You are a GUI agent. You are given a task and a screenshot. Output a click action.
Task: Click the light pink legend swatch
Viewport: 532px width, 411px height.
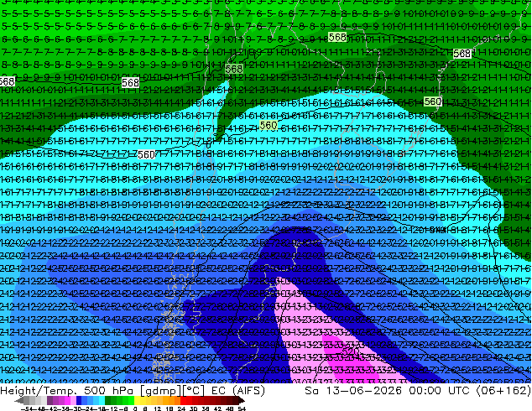pos(73,400)
